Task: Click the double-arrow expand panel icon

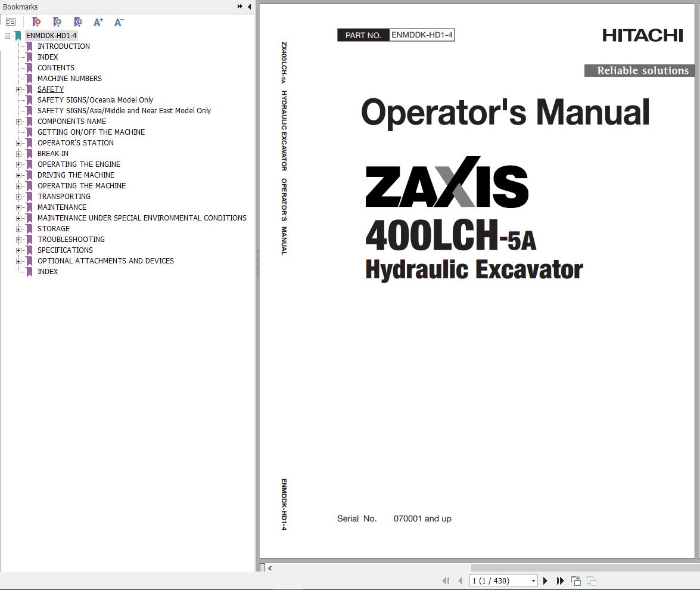Action: [x=239, y=7]
